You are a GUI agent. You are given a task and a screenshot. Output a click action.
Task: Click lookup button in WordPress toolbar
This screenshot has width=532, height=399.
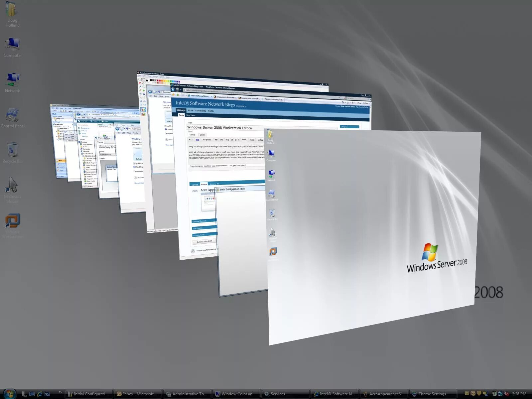260,140
